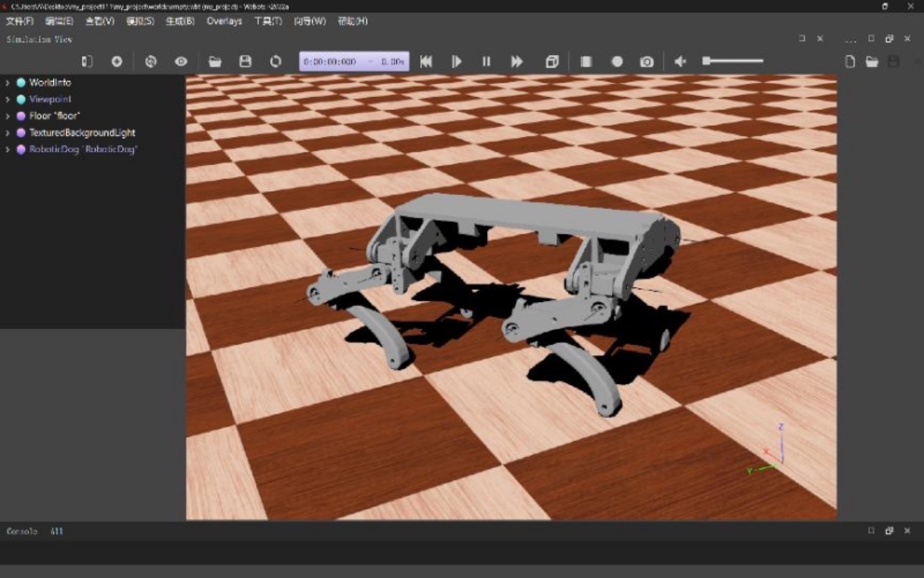
Task: Expand the Viewpoint node
Action: pos(7,100)
